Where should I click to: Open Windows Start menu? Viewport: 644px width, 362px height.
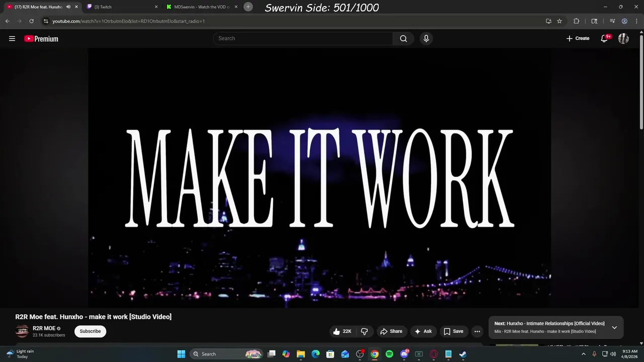pos(181,354)
